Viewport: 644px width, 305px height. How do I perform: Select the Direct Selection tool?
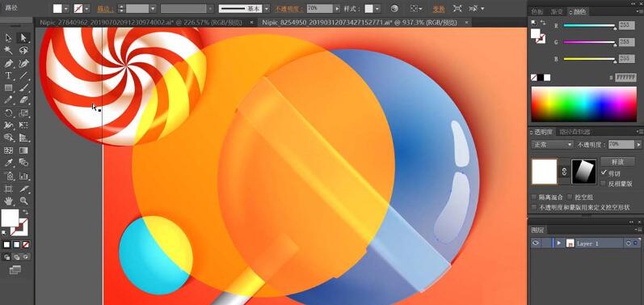pos(23,38)
